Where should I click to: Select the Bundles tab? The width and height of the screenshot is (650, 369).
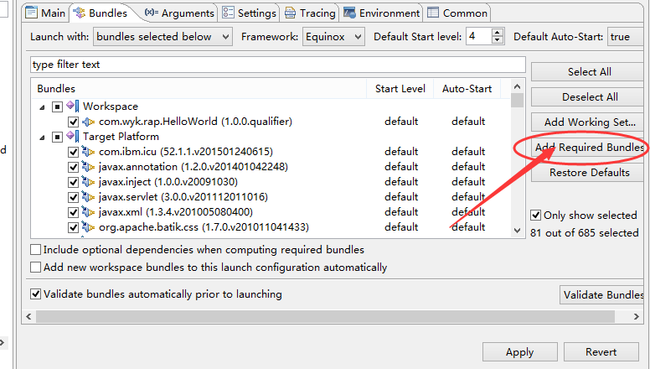(x=101, y=13)
